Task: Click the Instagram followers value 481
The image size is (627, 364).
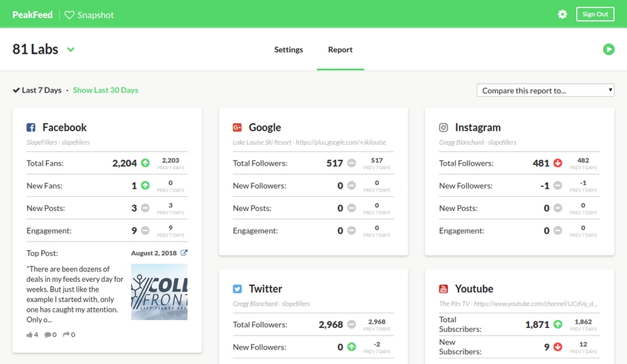Action: point(541,163)
